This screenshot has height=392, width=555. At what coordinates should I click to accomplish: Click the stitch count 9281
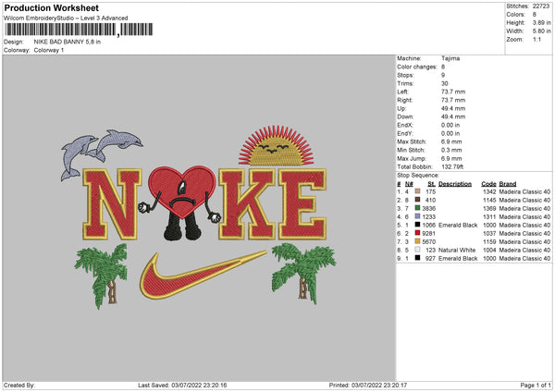tap(429, 234)
